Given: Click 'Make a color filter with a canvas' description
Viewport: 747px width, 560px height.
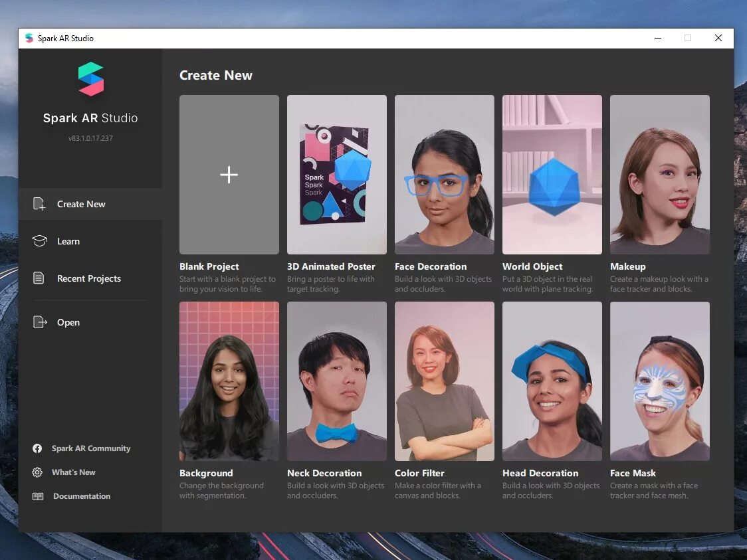Looking at the screenshot, I should (x=438, y=490).
